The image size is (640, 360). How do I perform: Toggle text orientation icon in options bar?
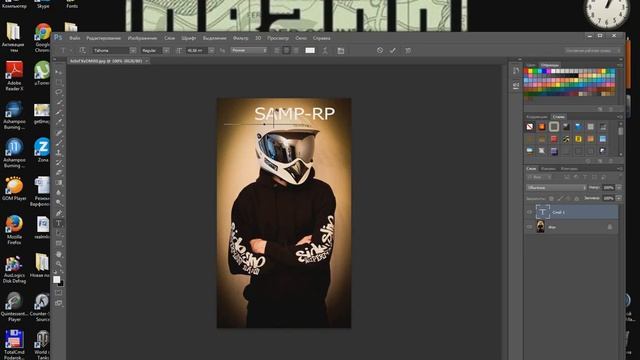[83, 51]
